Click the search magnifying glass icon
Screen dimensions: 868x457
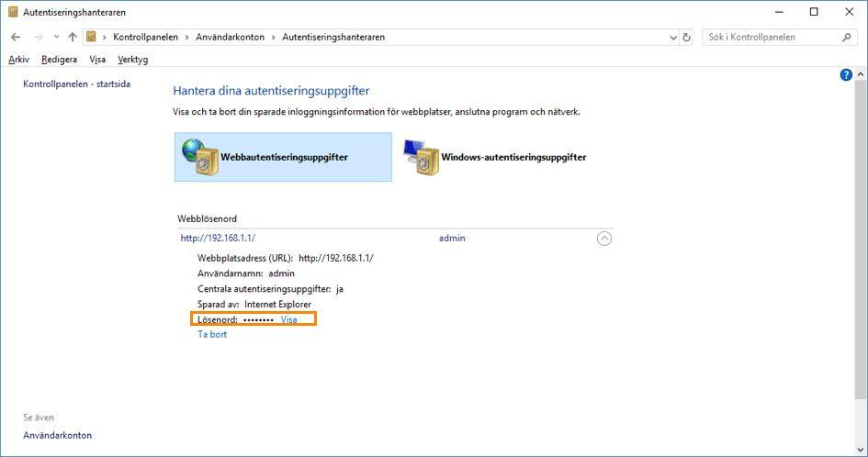pos(847,38)
